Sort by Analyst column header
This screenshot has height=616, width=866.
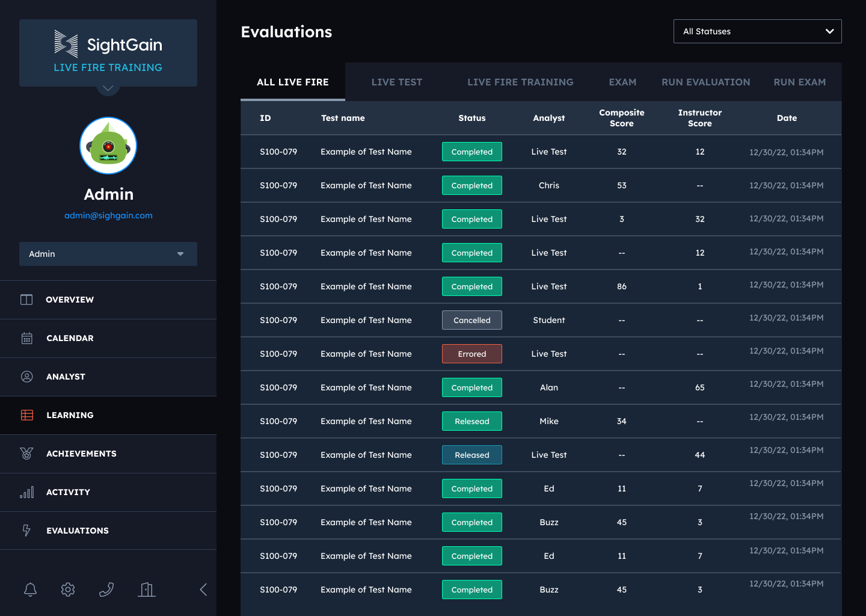point(549,118)
